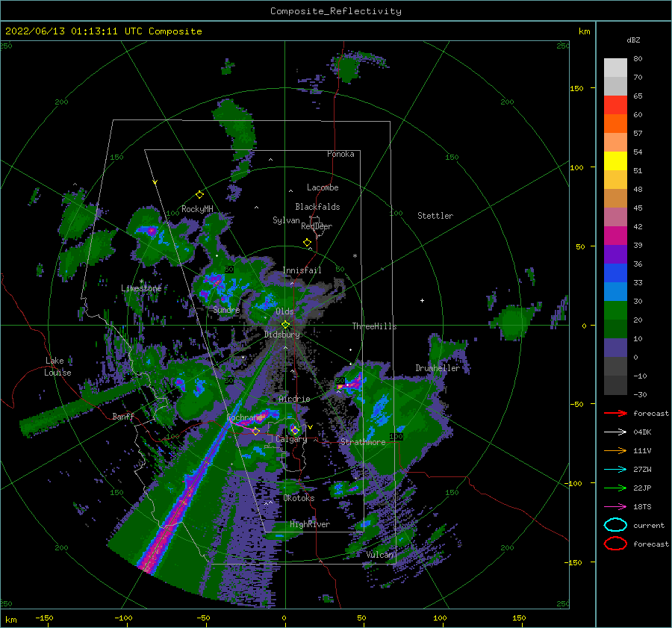Viewport: 672px width, 628px height.
Task: Click the -150 tick on bottom axis
Action: tap(44, 618)
